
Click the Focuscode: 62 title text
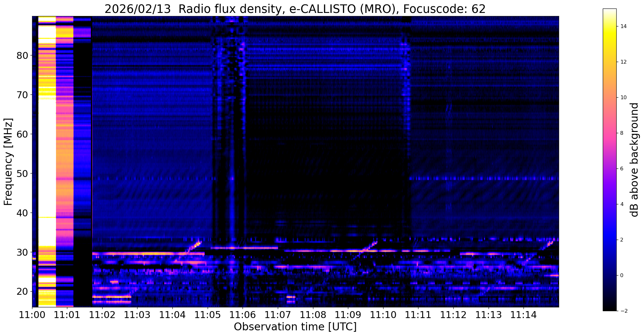pos(444,9)
